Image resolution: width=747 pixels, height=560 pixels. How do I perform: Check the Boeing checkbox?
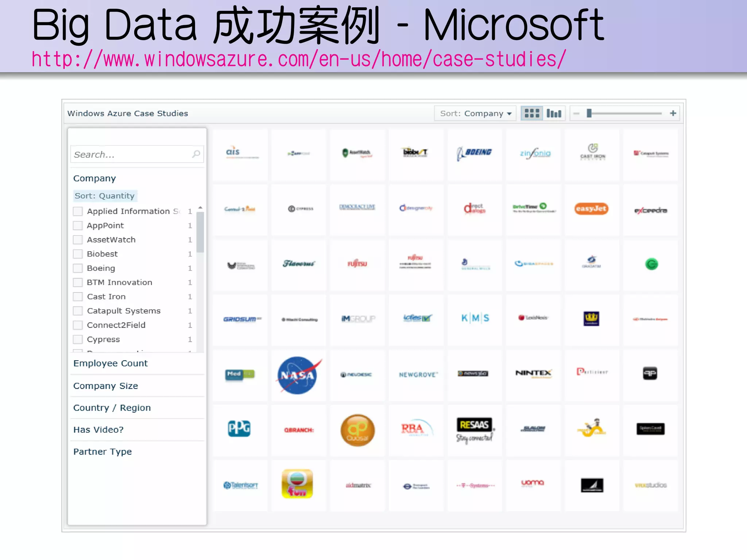pyautogui.click(x=78, y=268)
